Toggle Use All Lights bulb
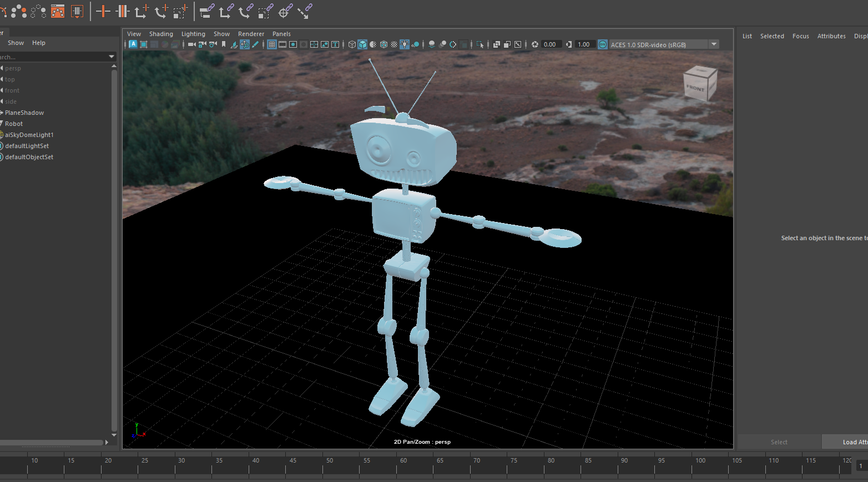 tap(404, 44)
